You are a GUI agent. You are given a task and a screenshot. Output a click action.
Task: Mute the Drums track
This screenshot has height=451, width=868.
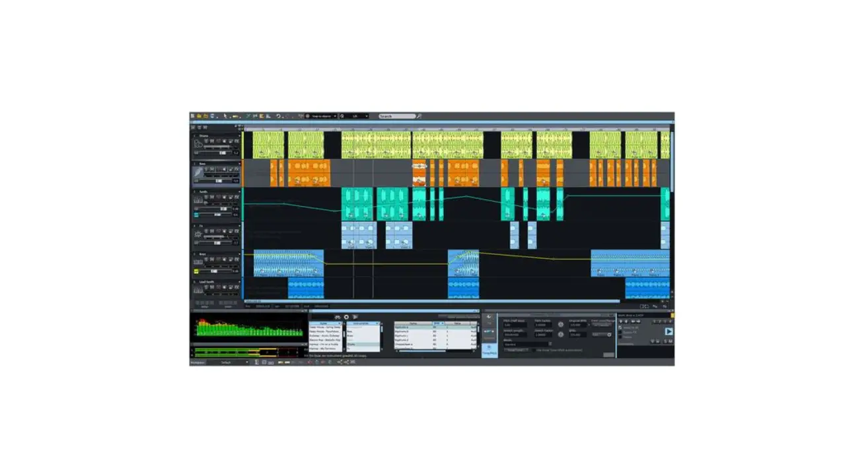tap(212, 141)
